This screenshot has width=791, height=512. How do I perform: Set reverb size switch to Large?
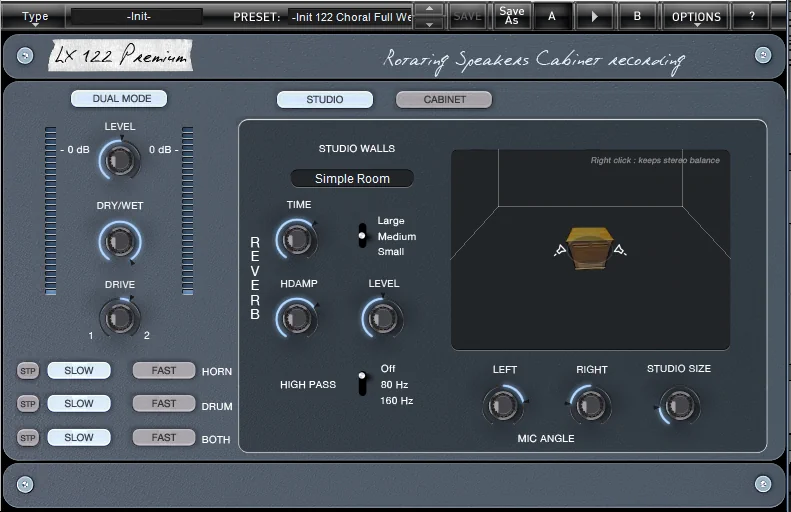(390, 221)
